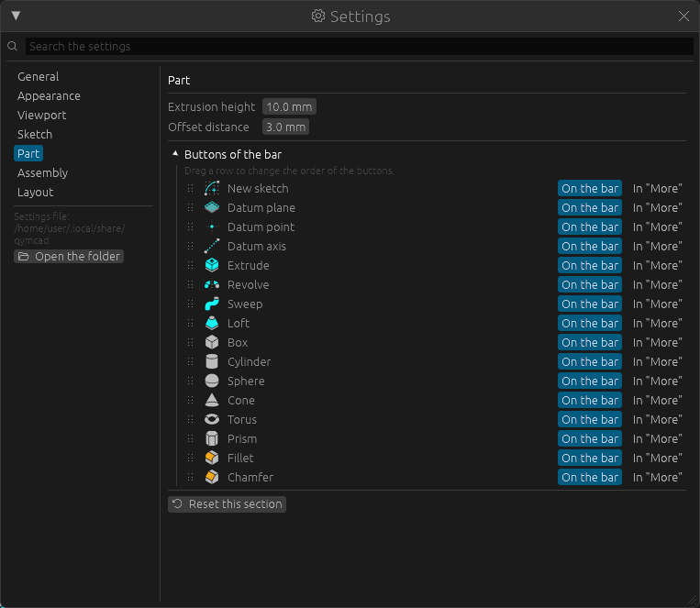Select On the bar for Datum point

tap(590, 227)
